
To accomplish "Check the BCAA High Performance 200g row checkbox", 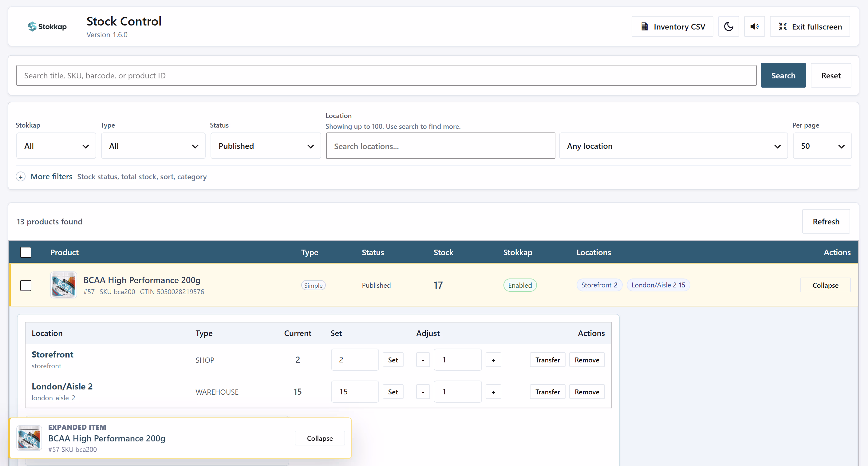I will (x=26, y=285).
